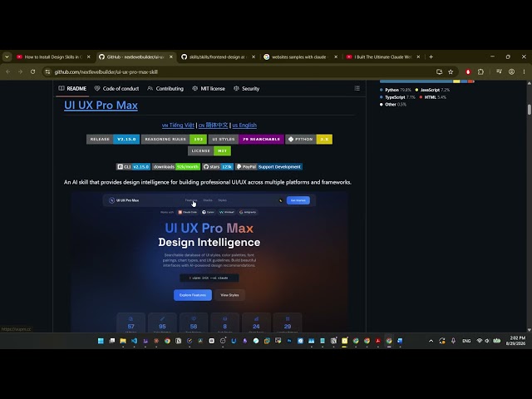Install app icon in the address bar
The image size is (532, 399).
[x=440, y=72]
